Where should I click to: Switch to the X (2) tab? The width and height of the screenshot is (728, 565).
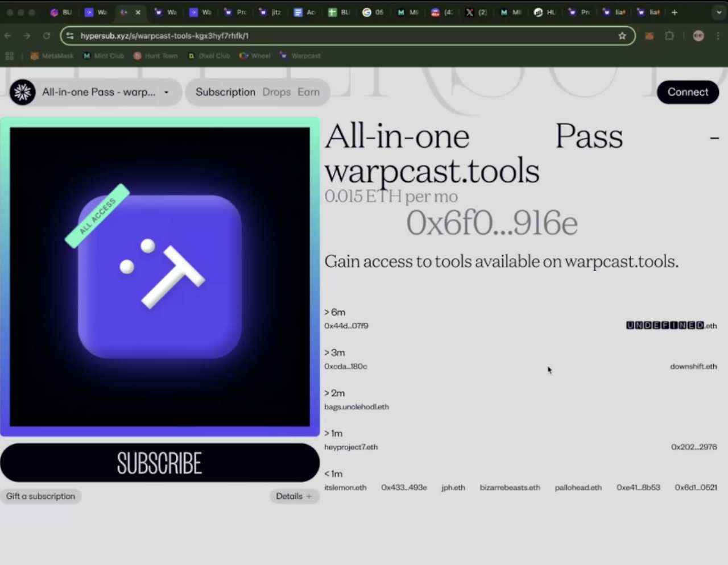click(476, 12)
